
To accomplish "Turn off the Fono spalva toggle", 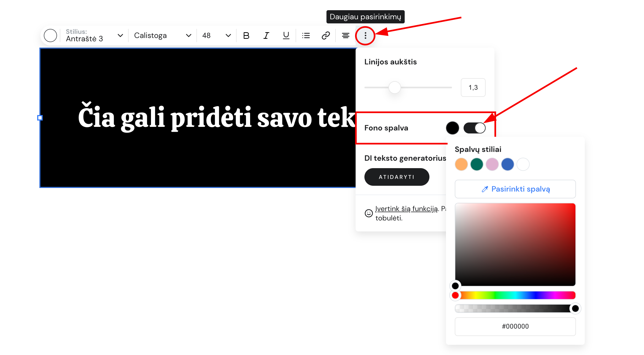I will coord(474,128).
